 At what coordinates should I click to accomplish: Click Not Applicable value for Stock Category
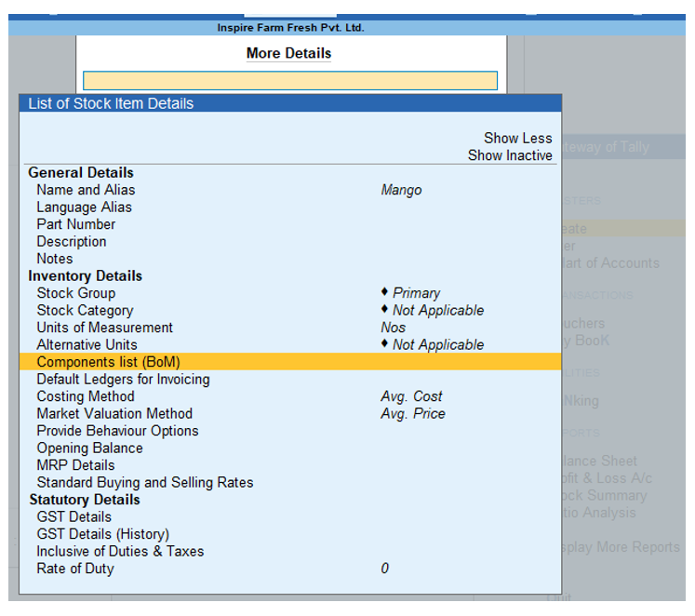[x=438, y=311]
